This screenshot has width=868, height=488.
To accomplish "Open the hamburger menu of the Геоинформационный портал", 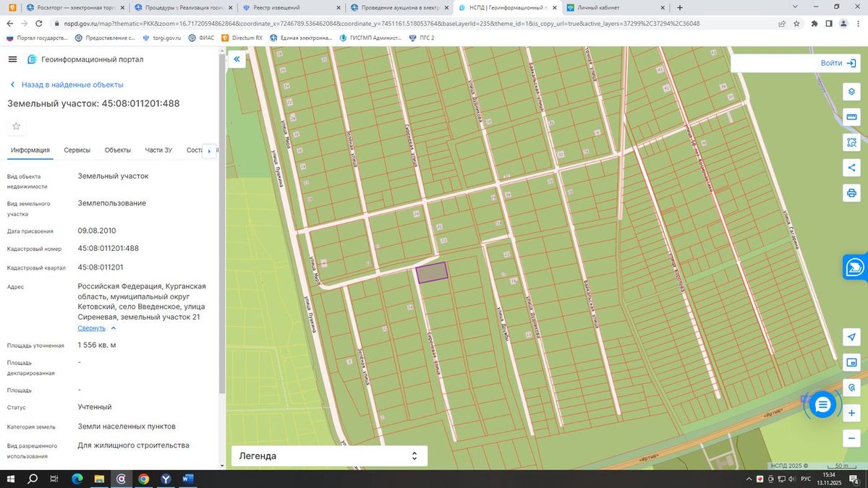I will [x=13, y=59].
